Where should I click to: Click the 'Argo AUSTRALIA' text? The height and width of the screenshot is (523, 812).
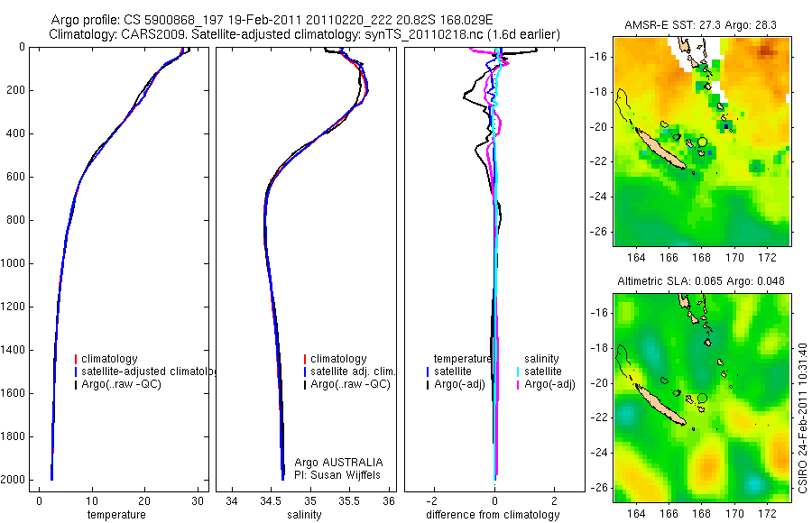338,463
